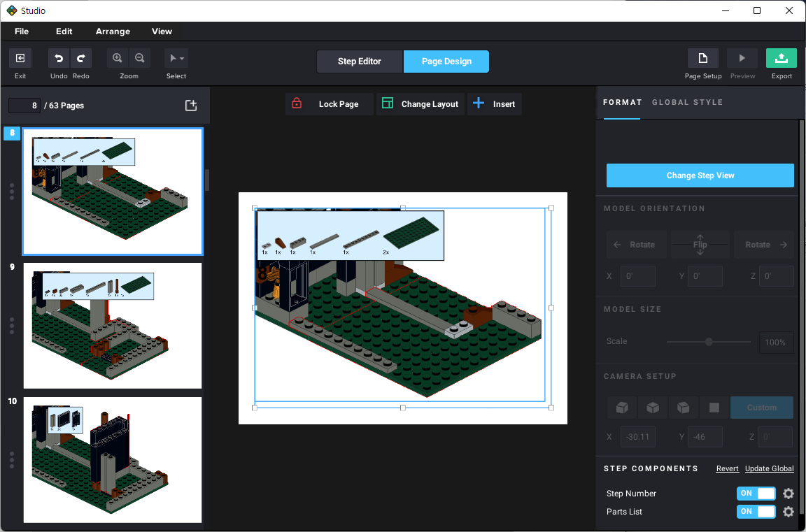This screenshot has width=806, height=532.
Task: Open Parts List settings gear
Action: (x=789, y=512)
